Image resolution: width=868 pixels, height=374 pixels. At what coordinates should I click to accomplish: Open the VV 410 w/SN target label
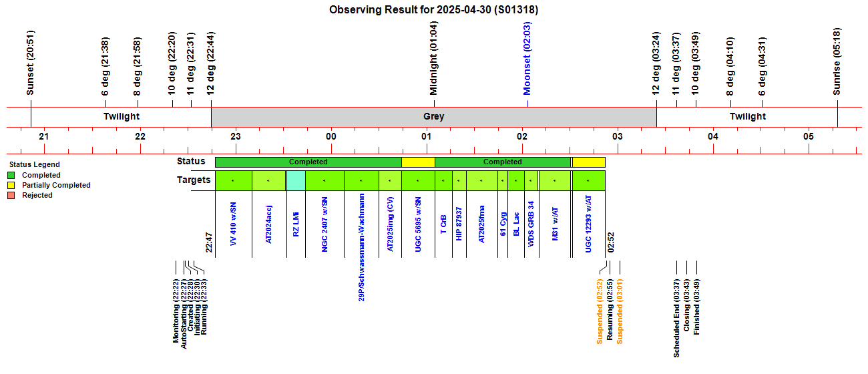click(x=233, y=224)
